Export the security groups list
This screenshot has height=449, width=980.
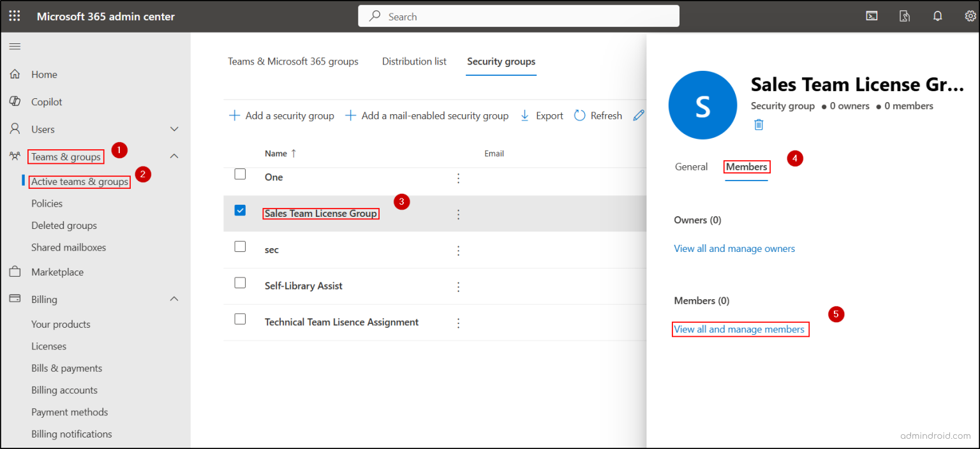pyautogui.click(x=540, y=115)
